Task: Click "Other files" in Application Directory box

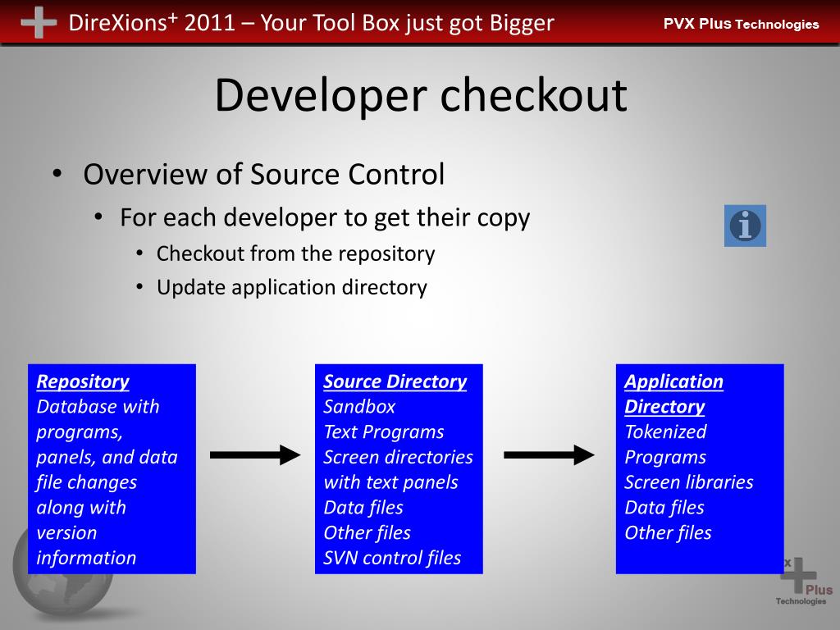Action: 668,532
